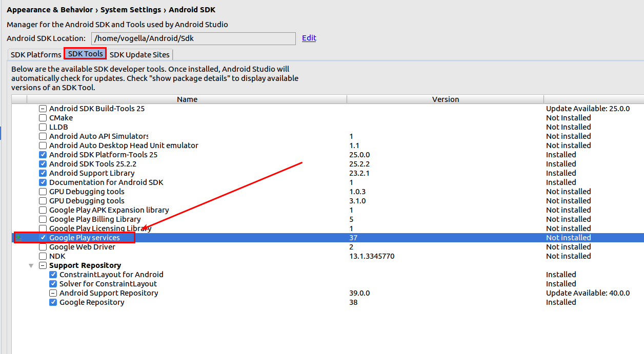
Task: Toggle the Google Play services checkbox
Action: 43,238
